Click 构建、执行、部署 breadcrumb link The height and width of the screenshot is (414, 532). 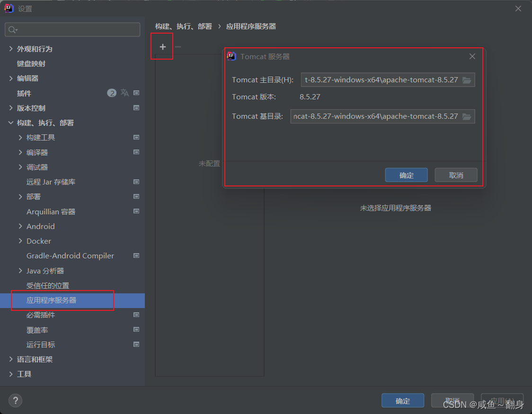coord(184,26)
